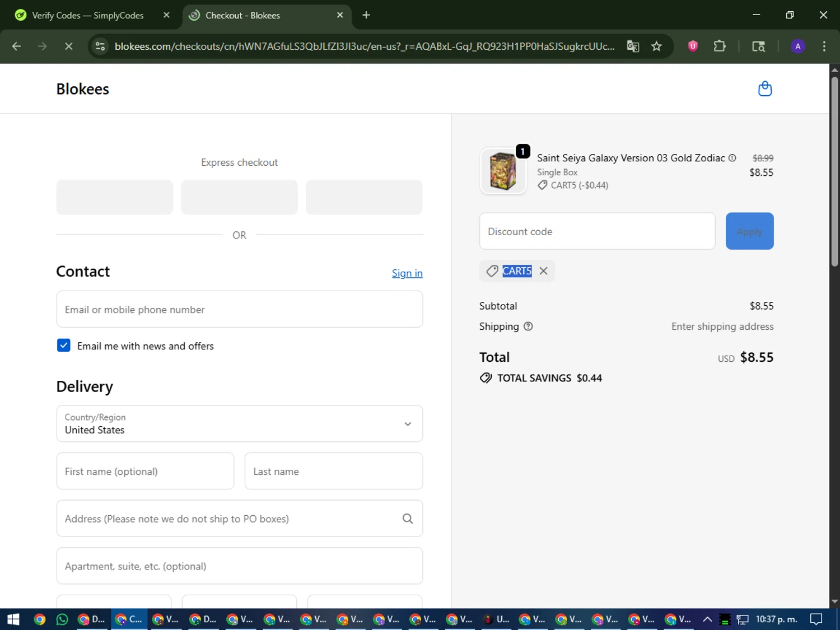This screenshot has width=840, height=630.
Task: Open the taskbar item labeled U...
Action: click(x=497, y=619)
